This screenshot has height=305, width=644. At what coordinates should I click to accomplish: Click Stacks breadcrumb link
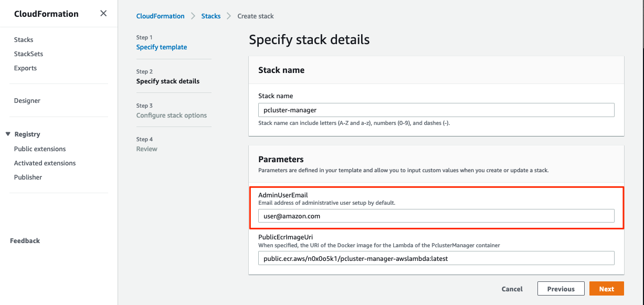coord(210,16)
